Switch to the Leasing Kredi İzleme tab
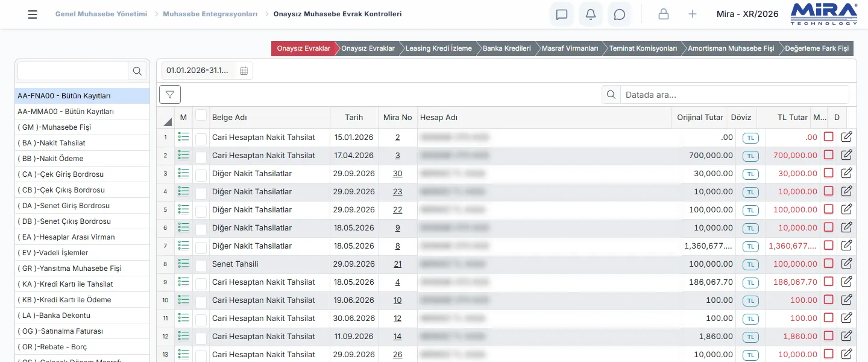This screenshot has width=868, height=362. (x=438, y=48)
